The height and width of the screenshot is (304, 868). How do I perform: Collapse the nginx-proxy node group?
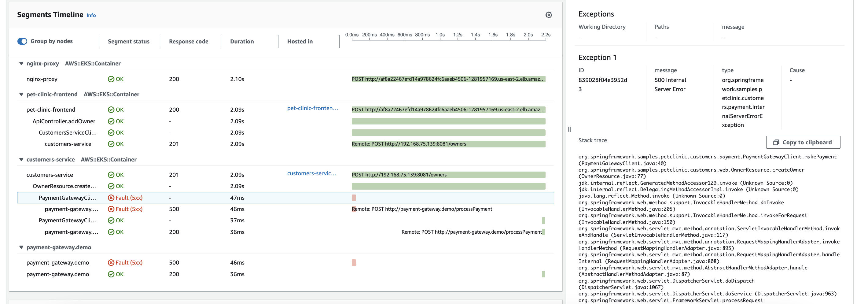(21, 63)
